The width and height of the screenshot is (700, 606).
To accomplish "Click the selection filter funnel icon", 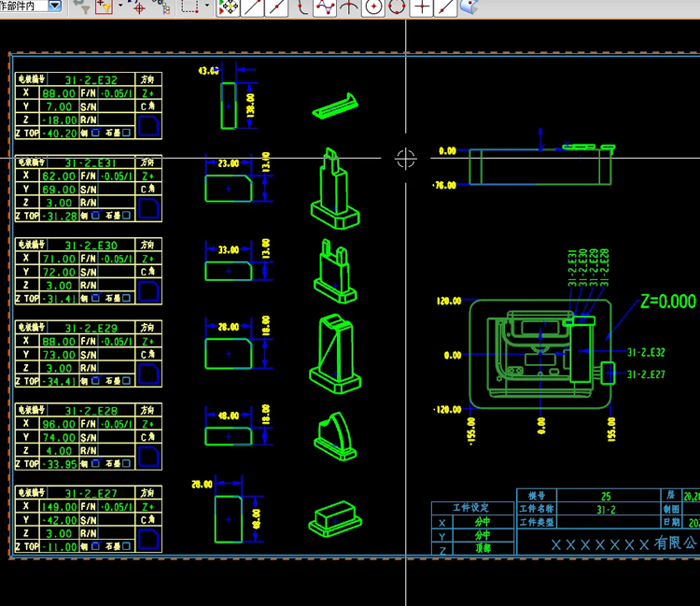I will (81, 7).
